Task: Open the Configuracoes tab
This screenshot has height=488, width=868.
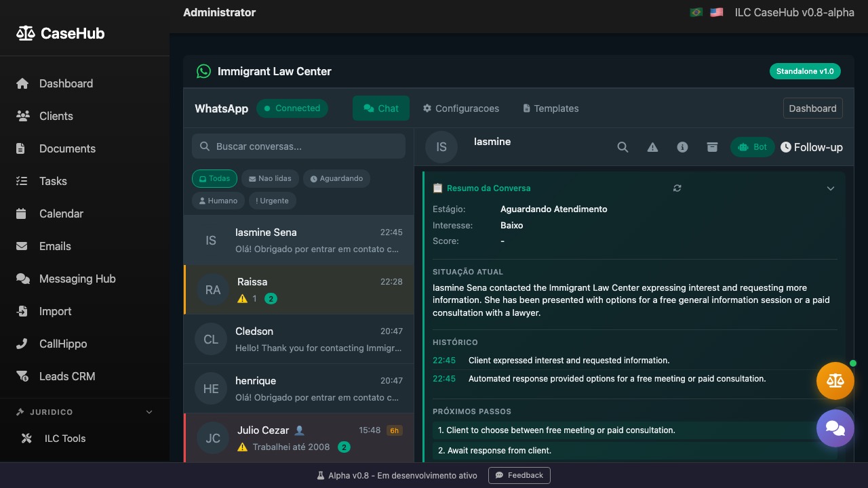Action: pos(460,108)
